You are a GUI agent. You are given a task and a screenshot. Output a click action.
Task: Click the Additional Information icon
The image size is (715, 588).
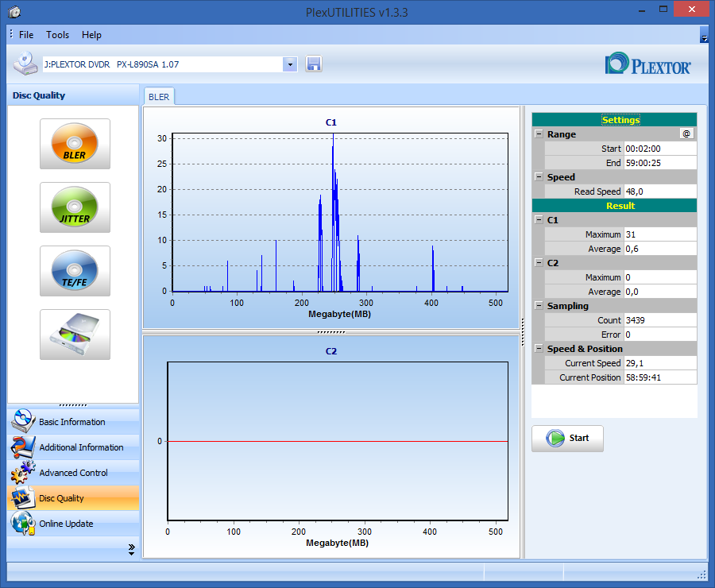(x=23, y=447)
